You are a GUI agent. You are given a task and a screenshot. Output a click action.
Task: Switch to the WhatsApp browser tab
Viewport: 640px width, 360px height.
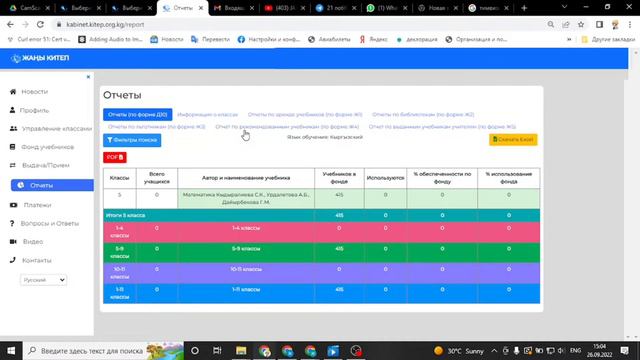(387, 8)
